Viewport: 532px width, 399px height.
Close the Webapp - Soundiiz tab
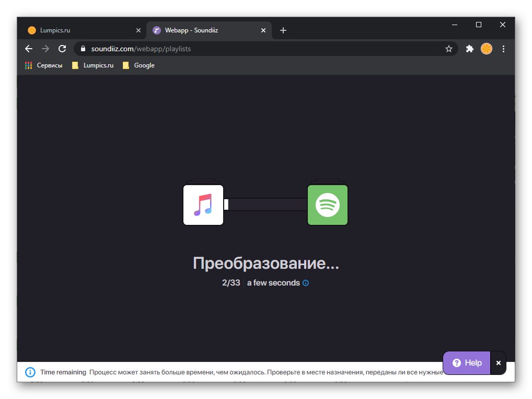pos(263,30)
